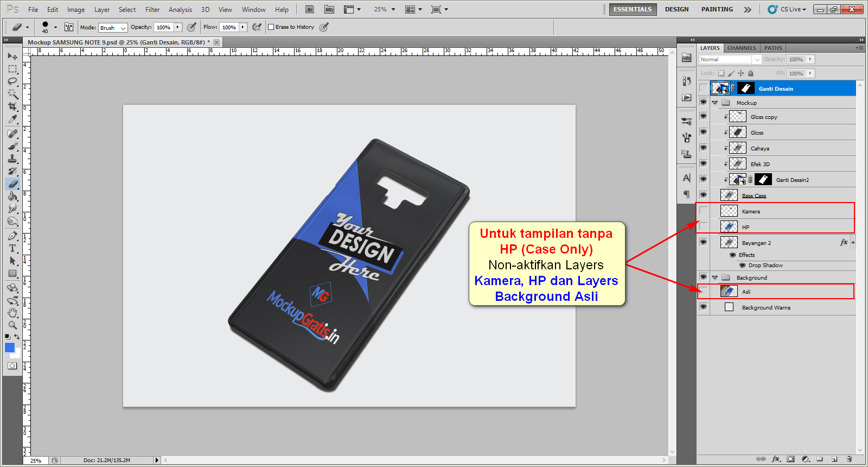Select the Magic Wand tool
Image resolution: width=868 pixels, height=467 pixels.
coord(12,94)
